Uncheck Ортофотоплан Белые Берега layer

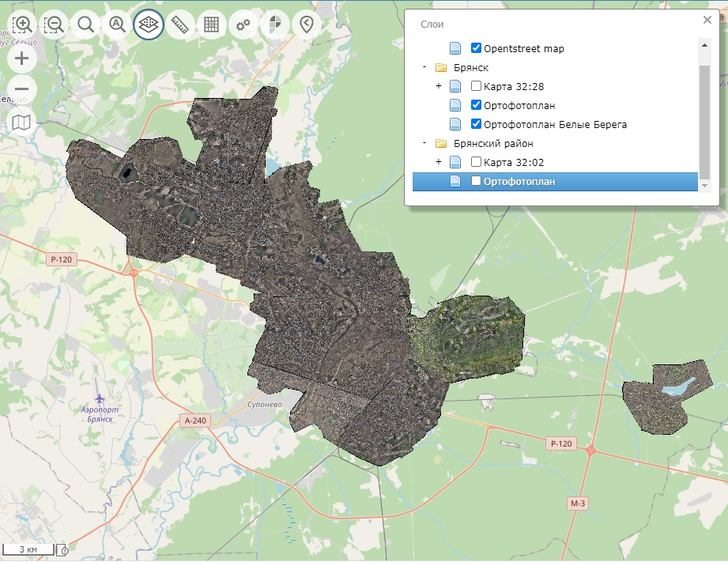[x=477, y=124]
